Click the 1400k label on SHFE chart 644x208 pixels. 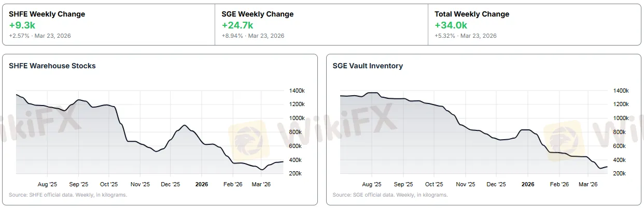tap(297, 91)
